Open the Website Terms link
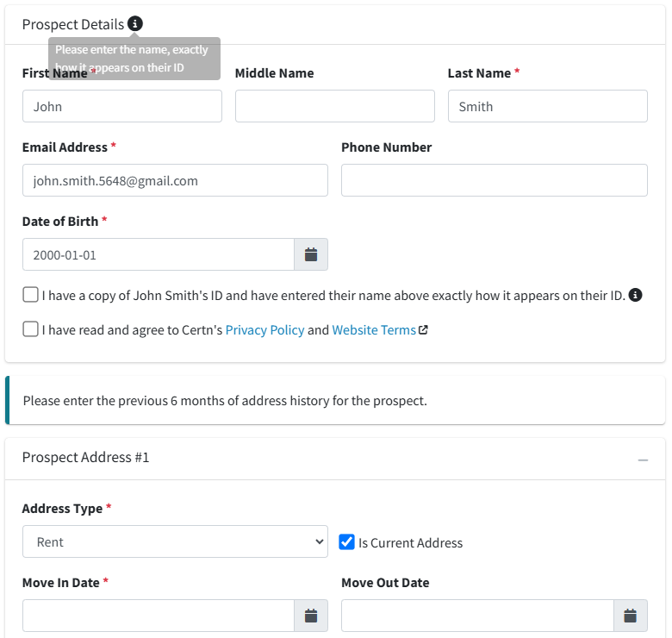This screenshot has height=638, width=672. click(374, 329)
